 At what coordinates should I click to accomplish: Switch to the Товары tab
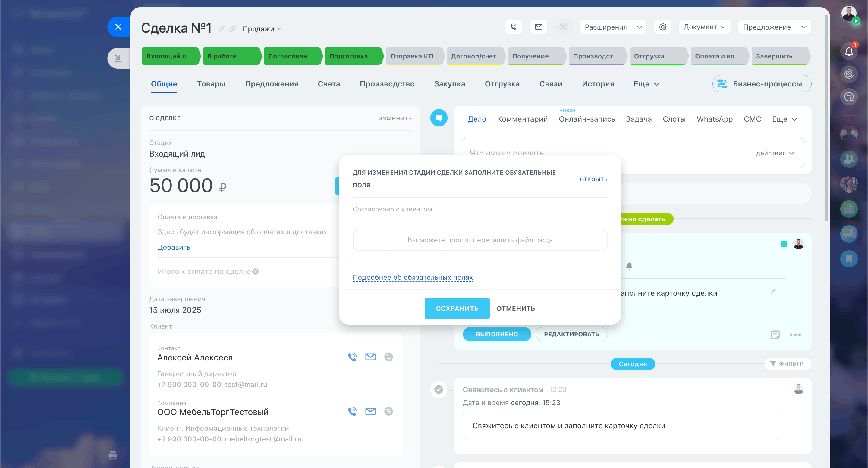(211, 84)
